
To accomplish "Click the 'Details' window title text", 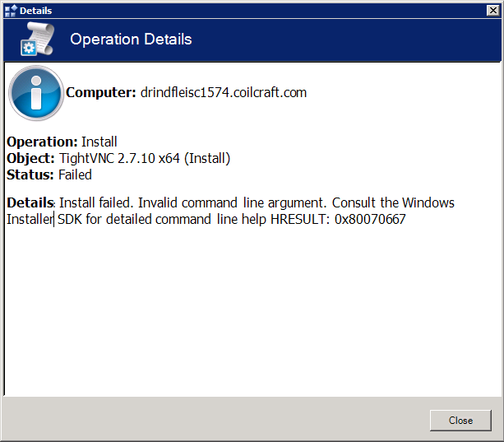I will coord(35,11).
